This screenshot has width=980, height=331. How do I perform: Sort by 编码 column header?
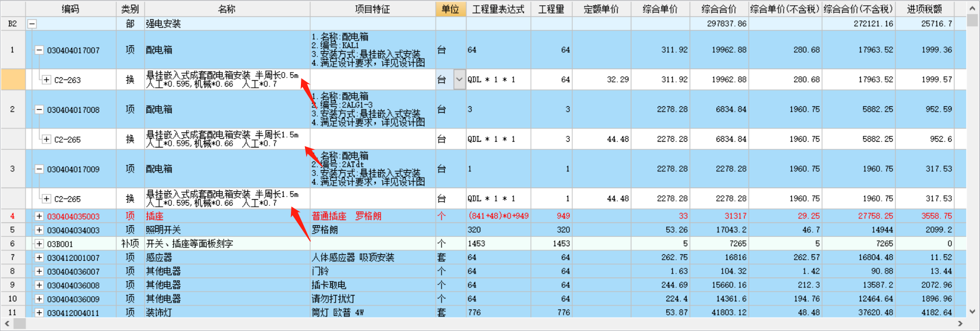coord(71,9)
